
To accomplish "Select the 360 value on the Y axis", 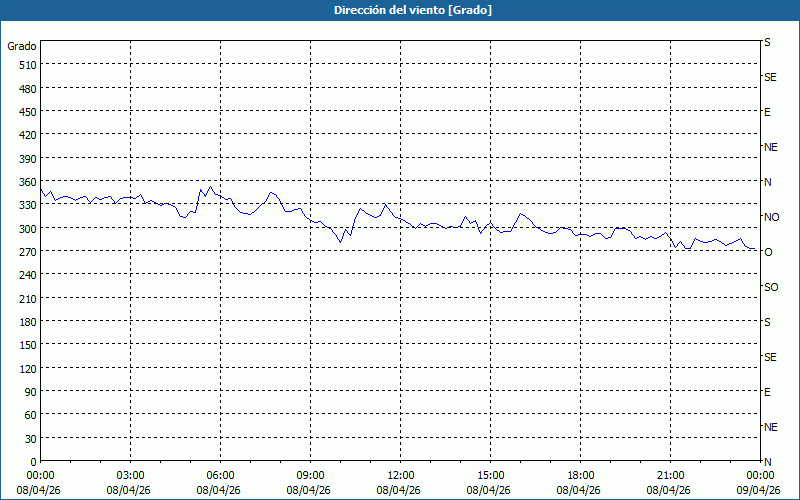I will [28, 182].
